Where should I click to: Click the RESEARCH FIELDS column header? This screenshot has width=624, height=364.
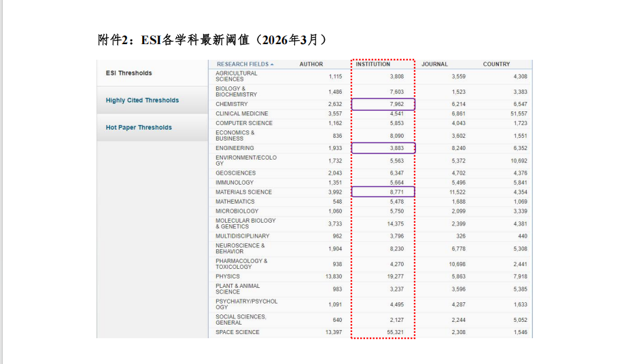[x=243, y=65]
